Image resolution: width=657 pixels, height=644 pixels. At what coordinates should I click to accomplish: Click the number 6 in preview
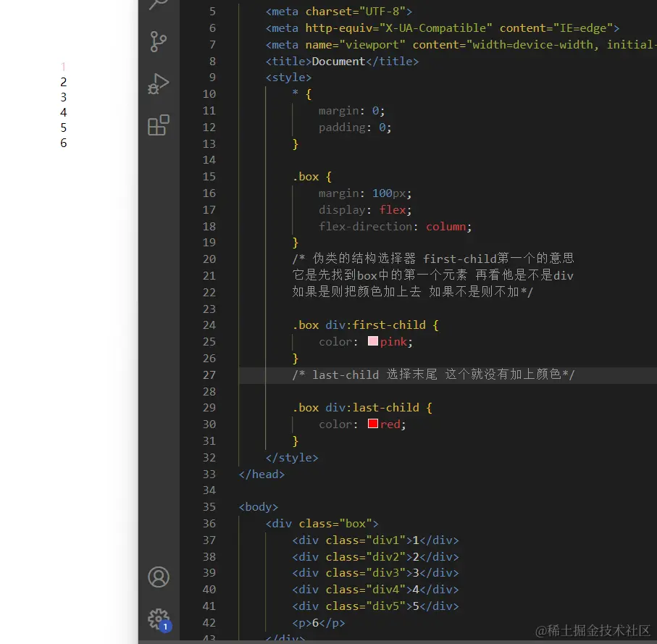(x=63, y=143)
